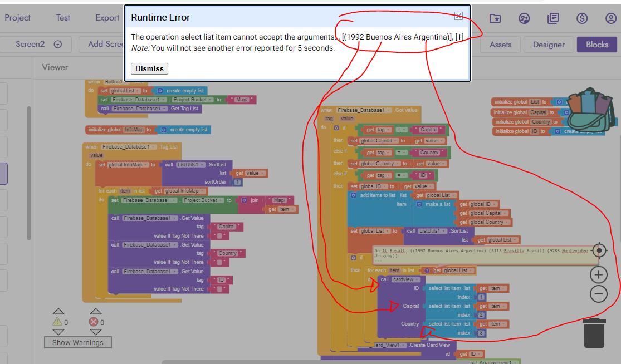Click the red error indicator icon
Screen dimensions: 621x364
coord(94,322)
